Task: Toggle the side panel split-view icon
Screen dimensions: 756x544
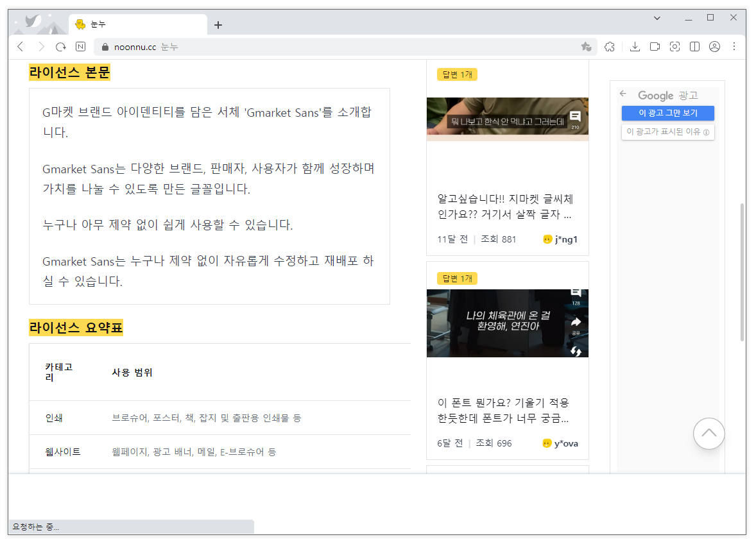Action: coord(695,47)
